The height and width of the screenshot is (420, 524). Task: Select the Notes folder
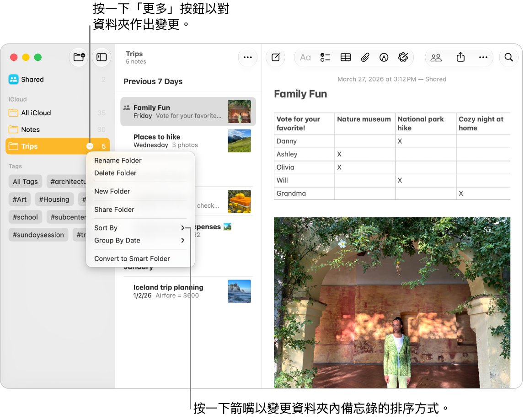58,129
